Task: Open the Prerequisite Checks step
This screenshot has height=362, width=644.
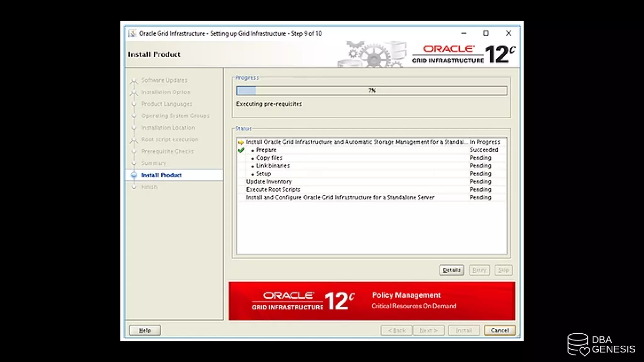Action: (x=167, y=151)
